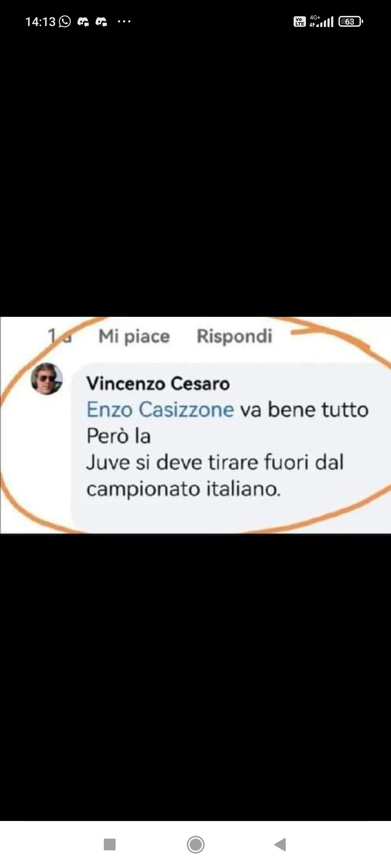The height and width of the screenshot is (868, 391).
Task: Tap the second Discord notification icon
Action: tap(101, 22)
